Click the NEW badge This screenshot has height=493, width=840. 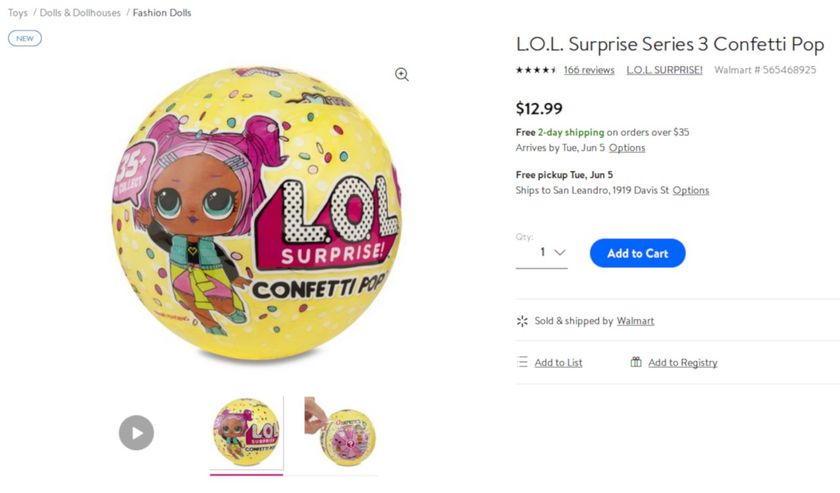[x=25, y=38]
